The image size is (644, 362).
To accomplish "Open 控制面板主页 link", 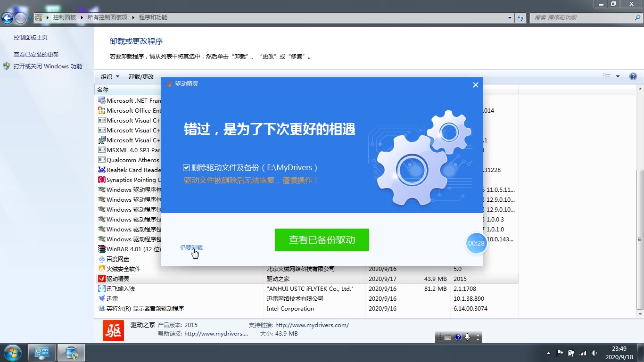I will [31, 37].
